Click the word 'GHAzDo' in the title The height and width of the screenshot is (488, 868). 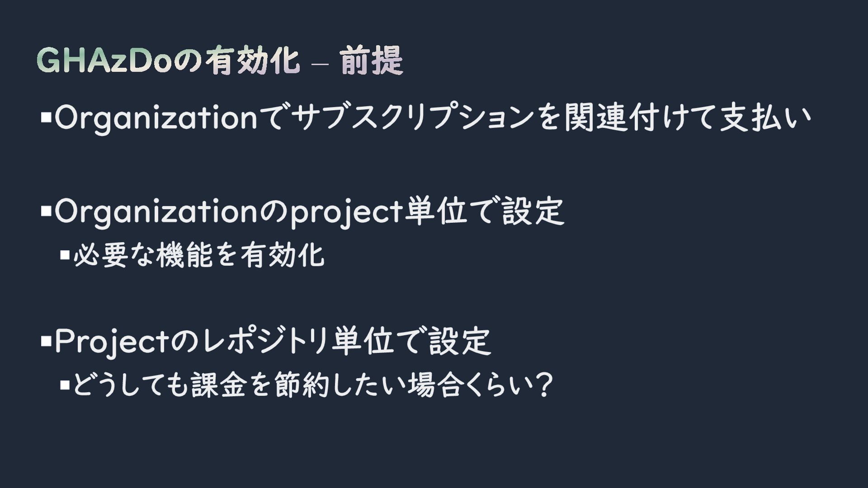tap(104, 61)
